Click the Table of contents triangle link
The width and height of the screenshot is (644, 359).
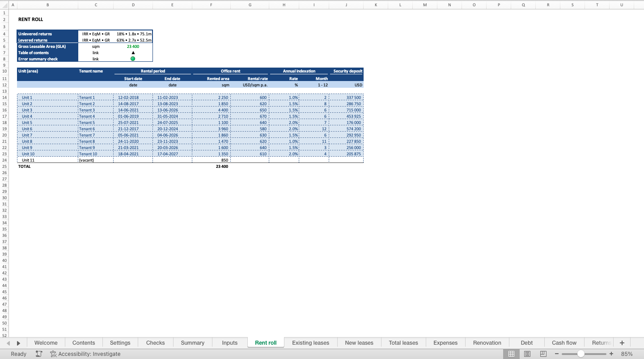(x=133, y=53)
